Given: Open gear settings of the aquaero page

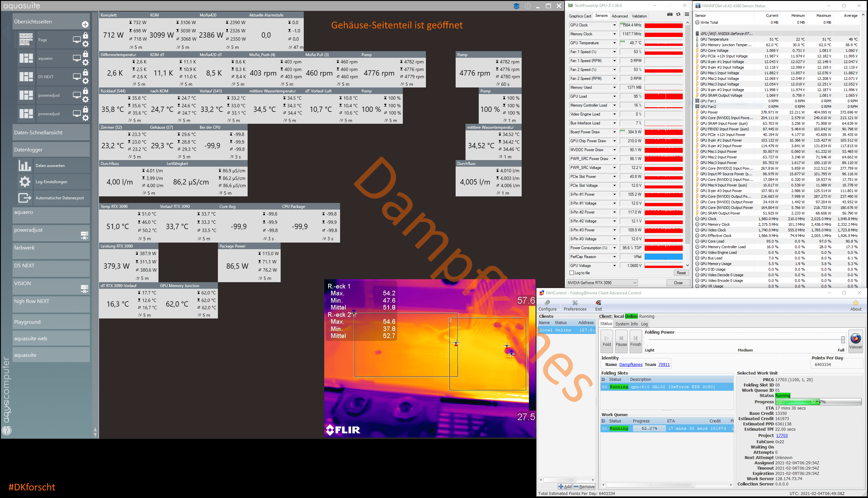Looking at the screenshot, I should click(x=86, y=62).
